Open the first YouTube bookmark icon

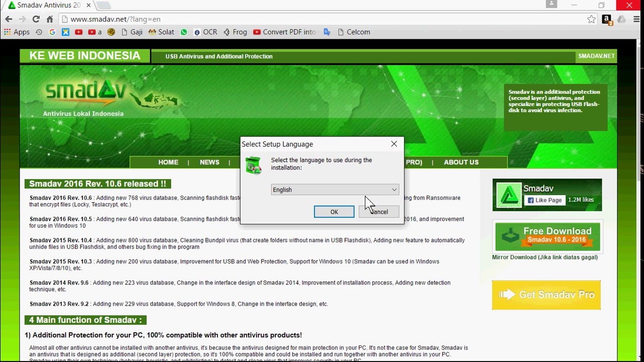pos(78,32)
